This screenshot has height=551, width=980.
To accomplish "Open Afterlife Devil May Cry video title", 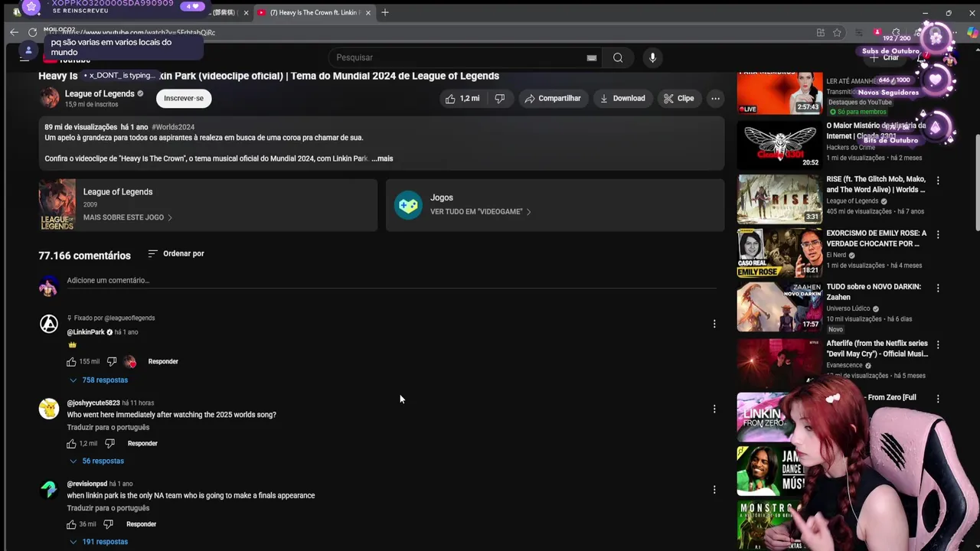I will [x=877, y=349].
